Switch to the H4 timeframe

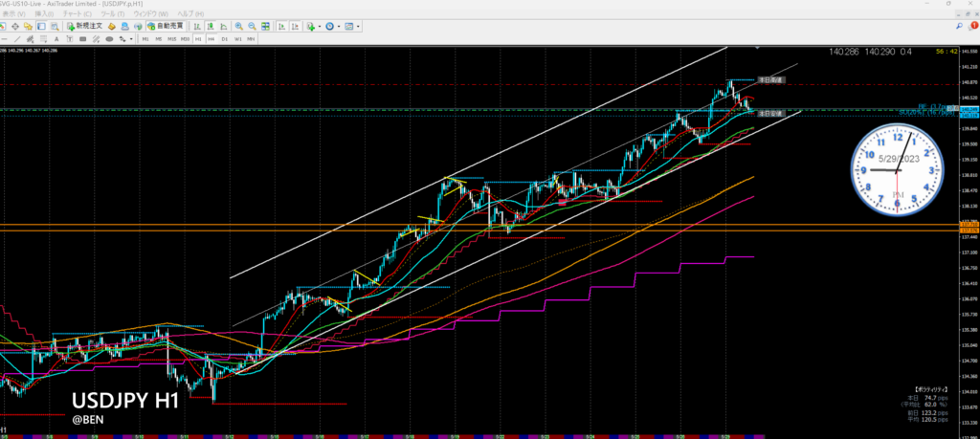[x=211, y=39]
